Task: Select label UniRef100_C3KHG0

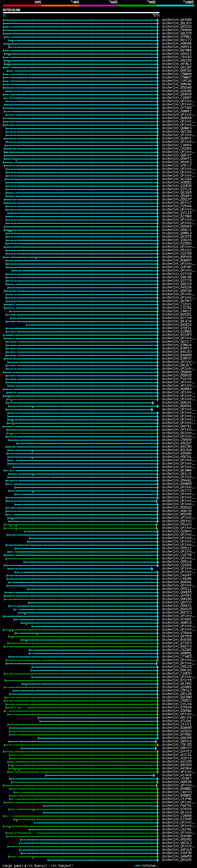Action: coord(177,145)
